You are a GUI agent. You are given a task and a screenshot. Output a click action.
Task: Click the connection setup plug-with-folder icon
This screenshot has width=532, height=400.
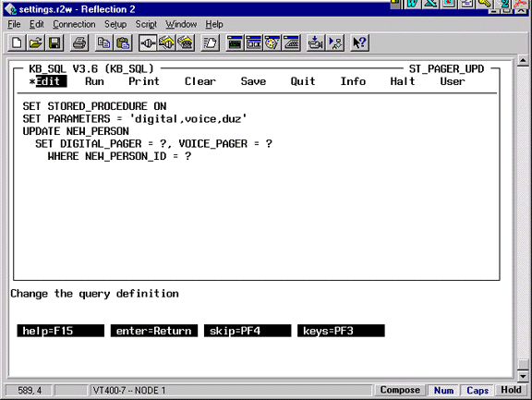(166, 43)
